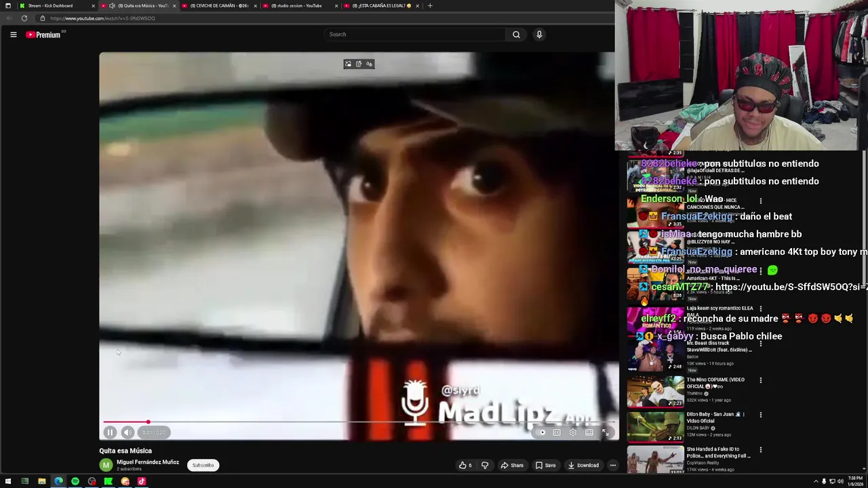The image size is (868, 488).
Task: Open a new browser tab
Action: pos(430,5)
